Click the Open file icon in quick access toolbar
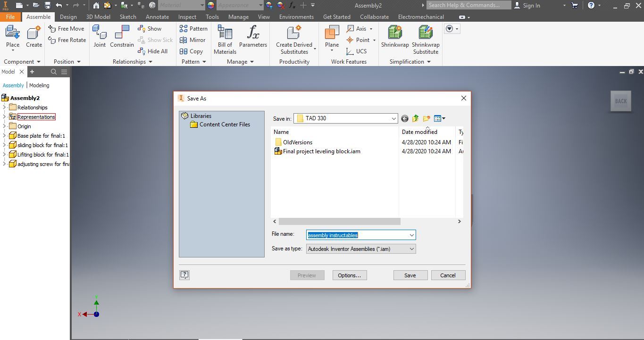This screenshot has height=340, width=644. click(35, 5)
